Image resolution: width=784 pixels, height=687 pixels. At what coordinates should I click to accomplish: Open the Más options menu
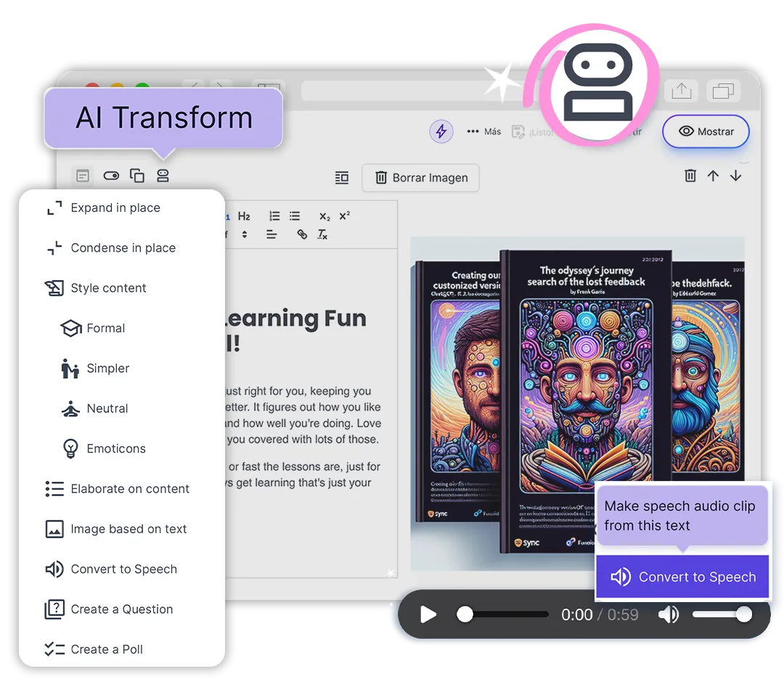(485, 131)
